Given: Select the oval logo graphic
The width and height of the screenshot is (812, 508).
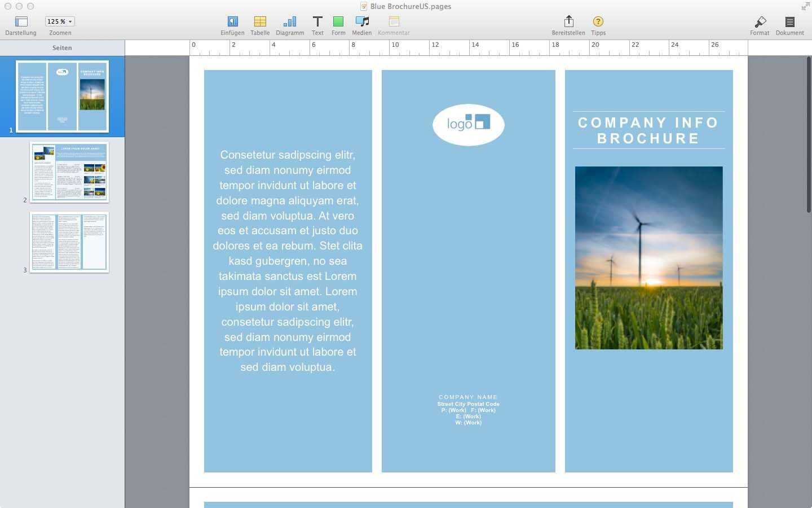Looking at the screenshot, I should (x=468, y=125).
